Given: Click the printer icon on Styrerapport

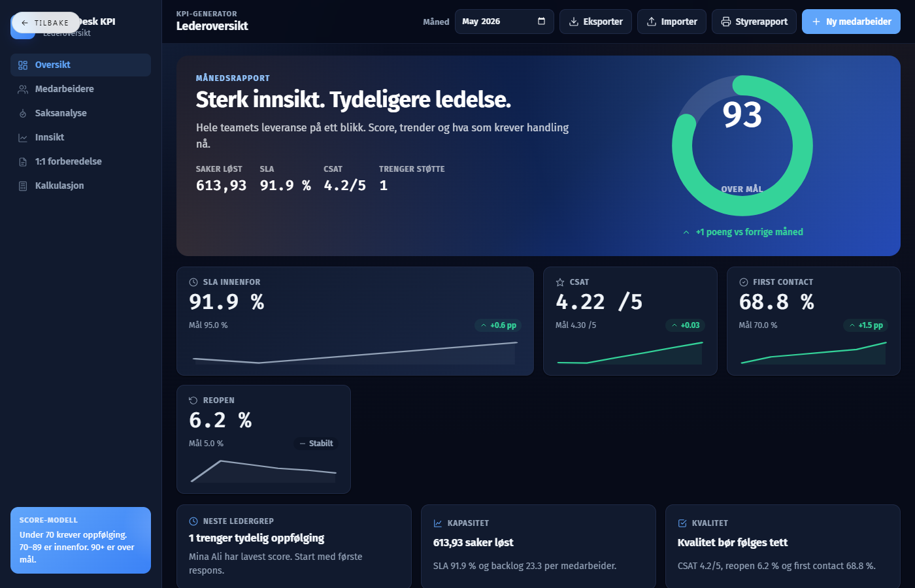Looking at the screenshot, I should [x=726, y=22].
